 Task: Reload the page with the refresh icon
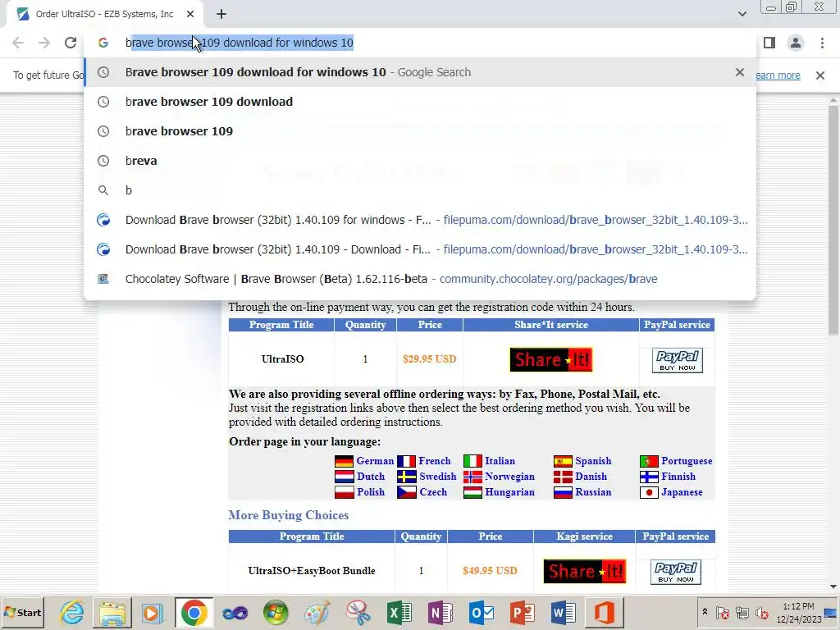pos(71,43)
